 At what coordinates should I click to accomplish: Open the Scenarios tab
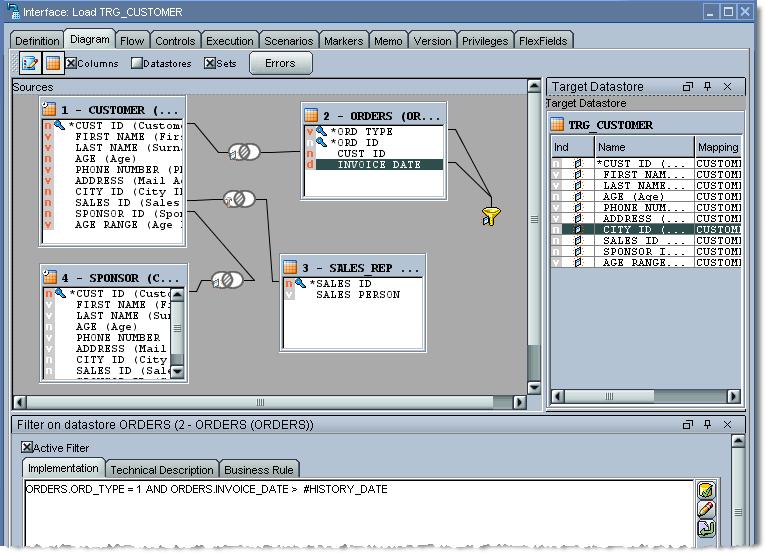(289, 41)
